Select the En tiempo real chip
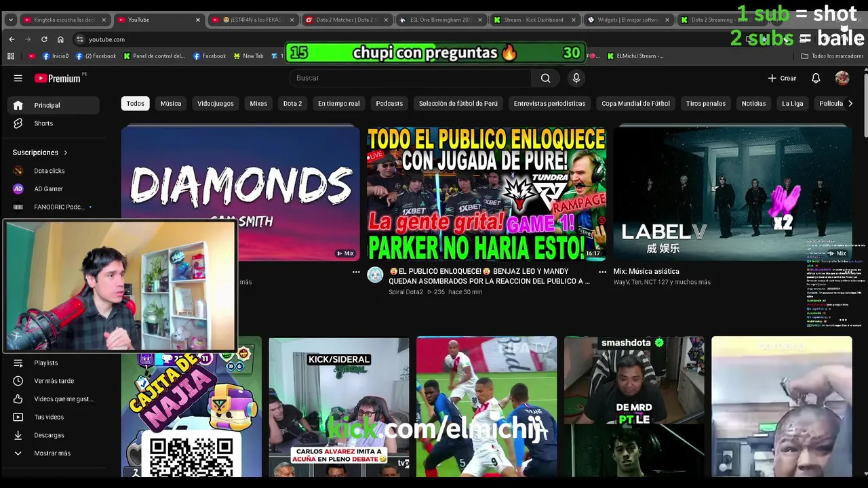The height and width of the screenshot is (488, 868). [x=338, y=104]
